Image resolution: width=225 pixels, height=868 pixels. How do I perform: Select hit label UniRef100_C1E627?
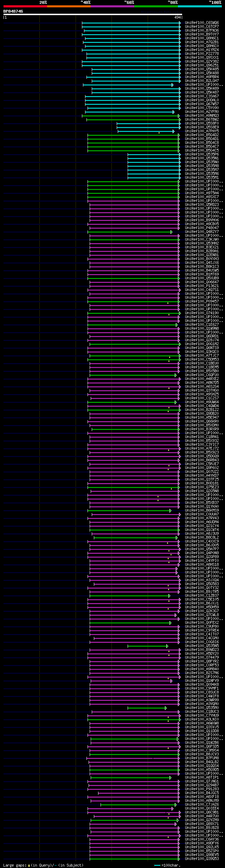(202, 325)
